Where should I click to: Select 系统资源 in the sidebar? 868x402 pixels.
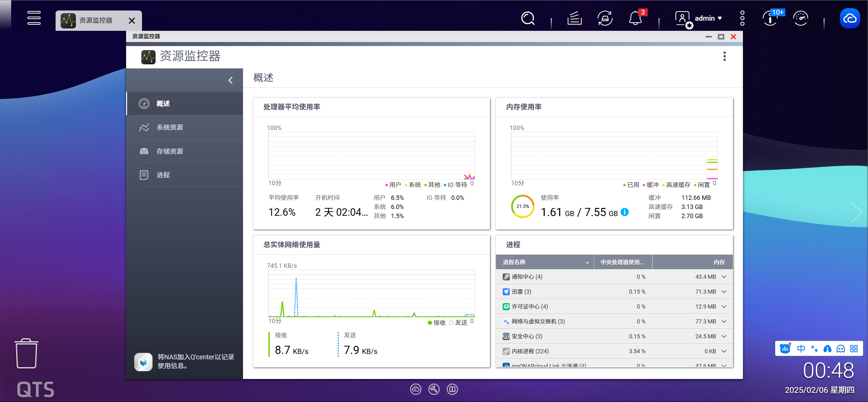coord(169,127)
